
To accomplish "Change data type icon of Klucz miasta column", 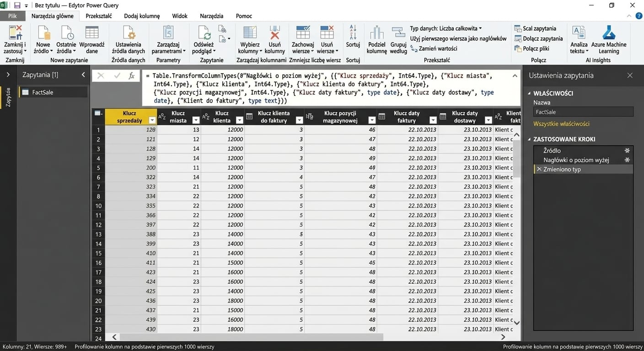I will pyautogui.click(x=162, y=117).
